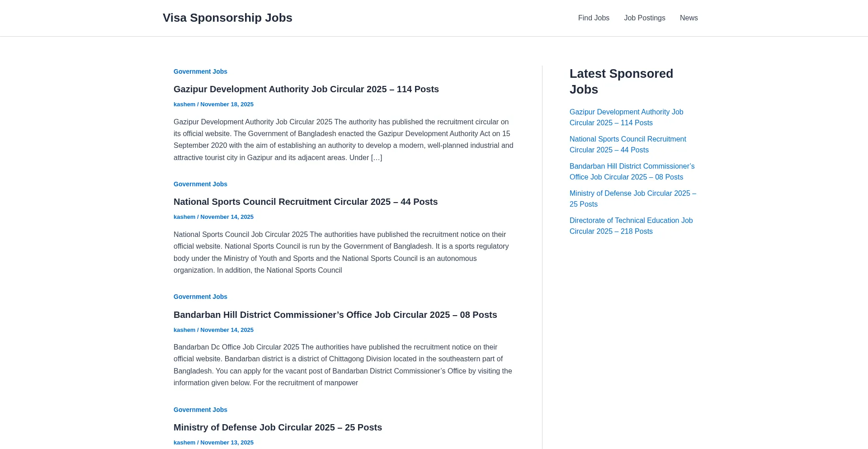Select sidebar link Ministry of Defense Job Circular
The height and width of the screenshot is (449, 868).
pos(632,199)
